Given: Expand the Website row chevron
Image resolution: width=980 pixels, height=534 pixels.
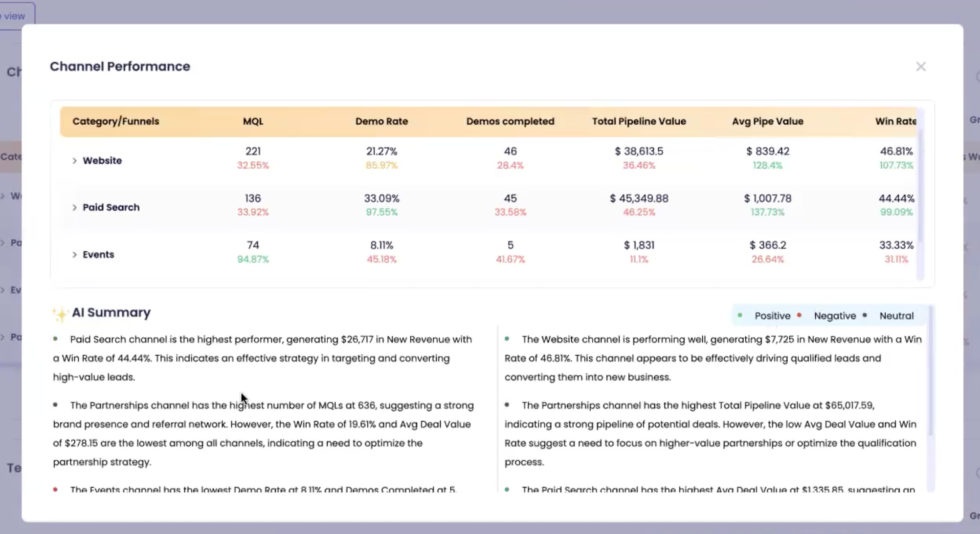Looking at the screenshot, I should [x=74, y=160].
